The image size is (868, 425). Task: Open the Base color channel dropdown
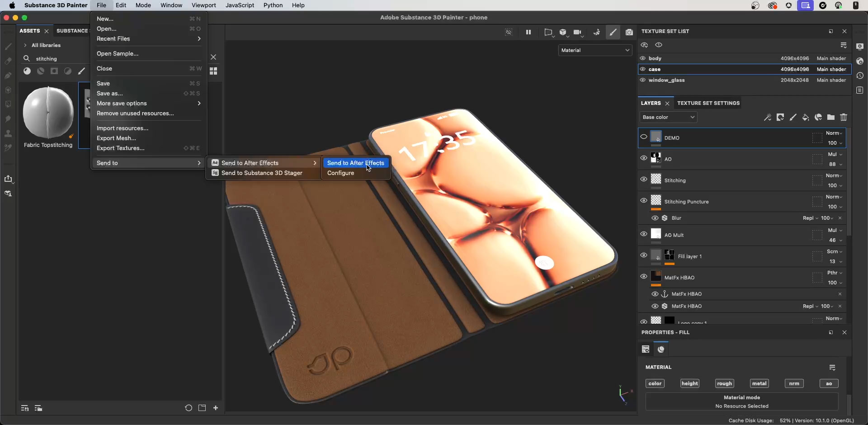[x=668, y=117]
